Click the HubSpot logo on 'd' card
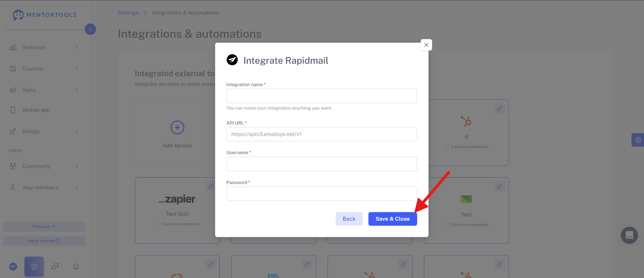Image resolution: width=644 pixels, height=278 pixels. point(466,121)
